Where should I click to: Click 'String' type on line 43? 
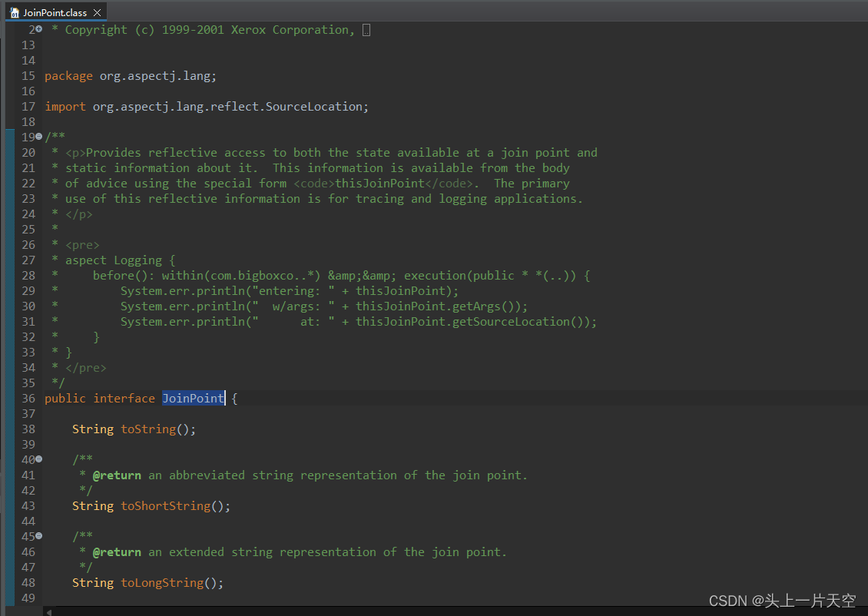93,506
